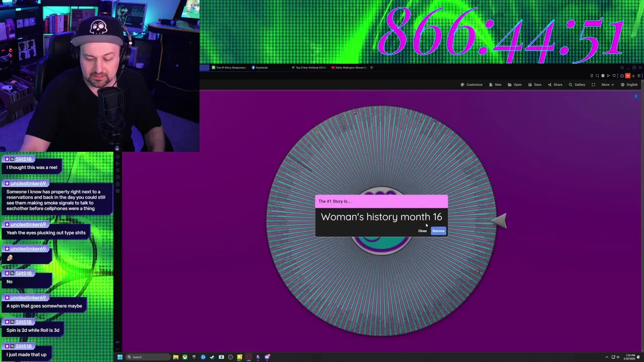Save the current wheel
The width and height of the screenshot is (644, 362).
coord(535,84)
